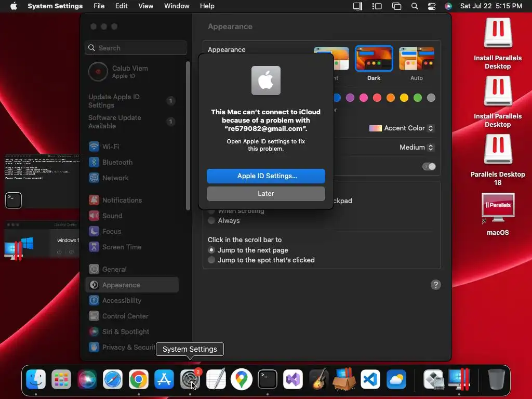Launch Google Chrome from the Dock

point(138,379)
